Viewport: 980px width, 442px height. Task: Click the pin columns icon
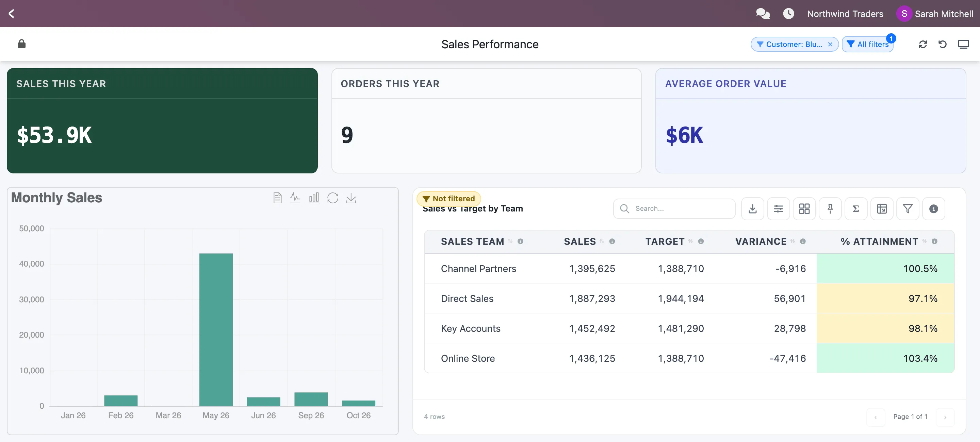830,209
